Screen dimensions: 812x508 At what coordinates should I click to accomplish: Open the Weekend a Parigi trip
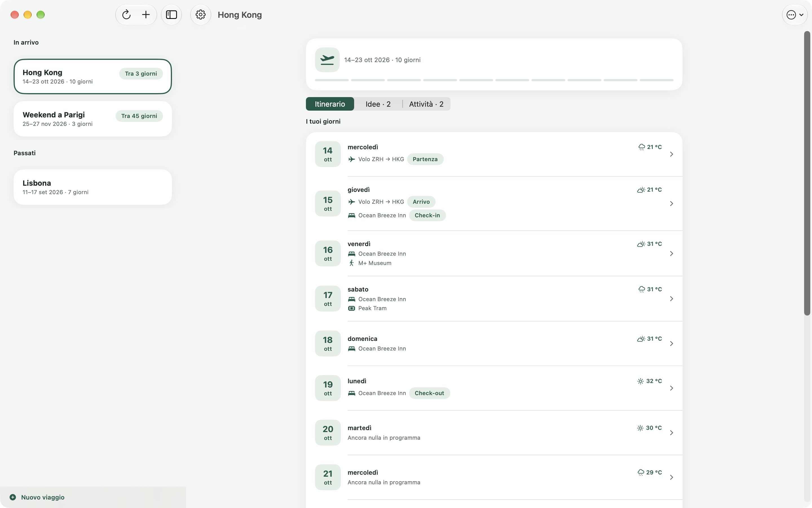pos(92,119)
